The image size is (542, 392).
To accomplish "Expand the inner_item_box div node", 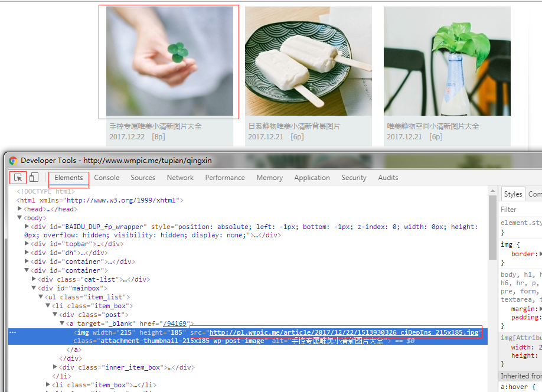I will (55, 367).
